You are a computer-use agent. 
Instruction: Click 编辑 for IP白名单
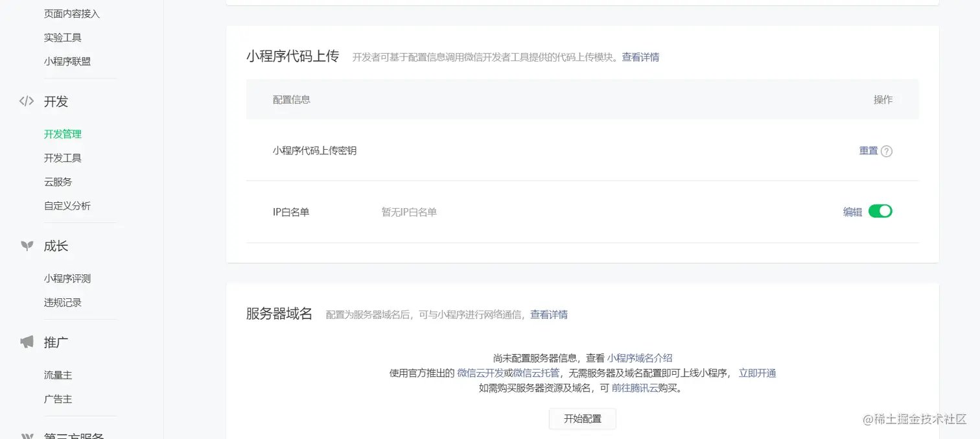click(852, 211)
